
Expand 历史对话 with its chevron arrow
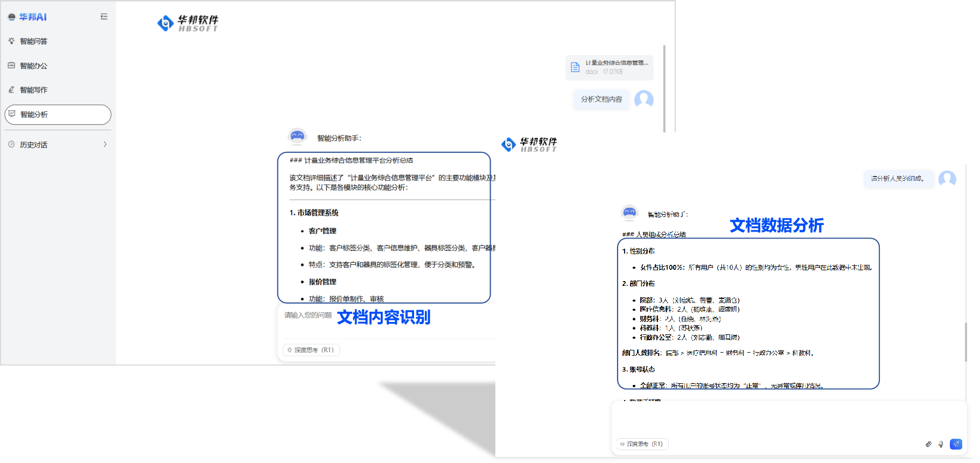pos(105,144)
